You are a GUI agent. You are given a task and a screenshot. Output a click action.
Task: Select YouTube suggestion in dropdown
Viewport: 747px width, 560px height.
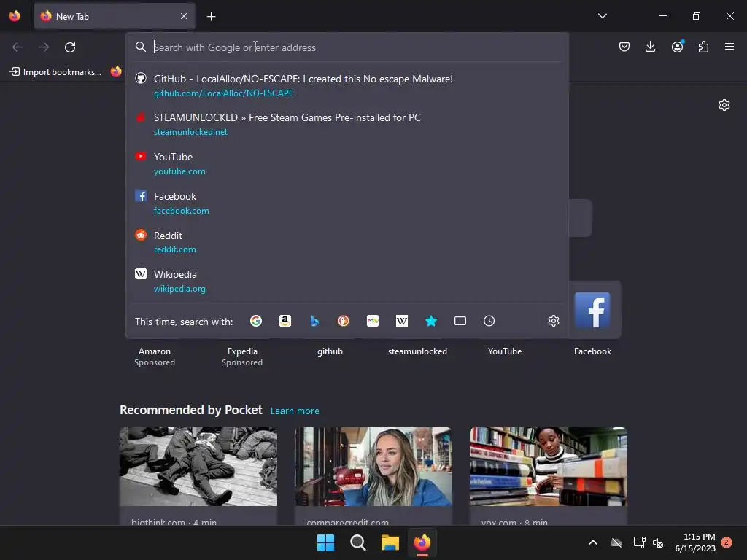pyautogui.click(x=347, y=164)
